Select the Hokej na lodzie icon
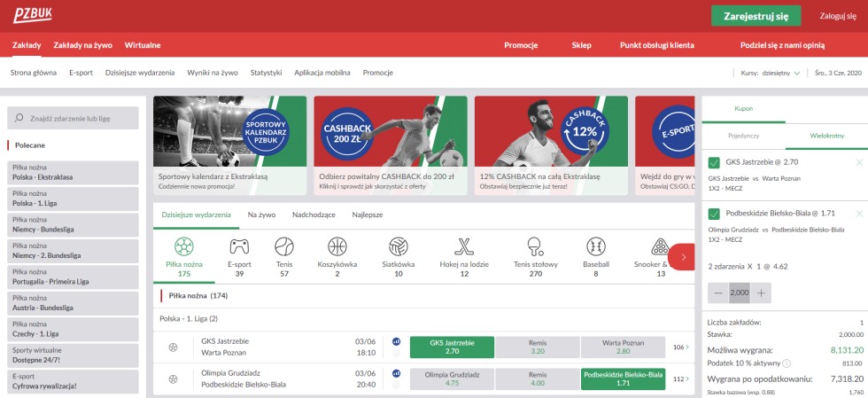This screenshot has width=868, height=398. (464, 246)
